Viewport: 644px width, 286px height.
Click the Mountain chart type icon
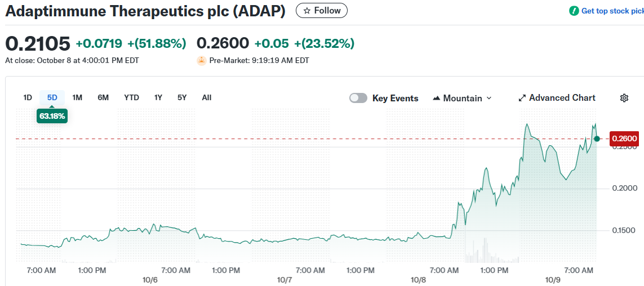pyautogui.click(x=436, y=98)
